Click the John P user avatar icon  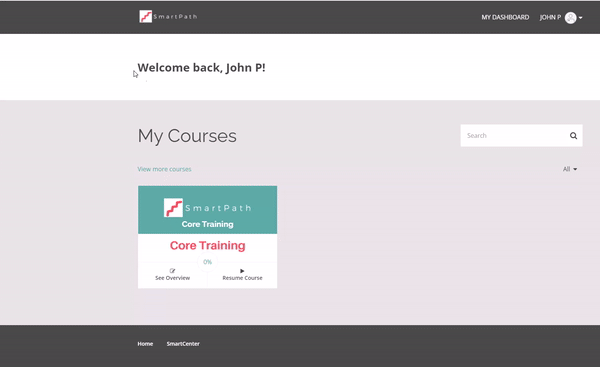[x=571, y=18]
